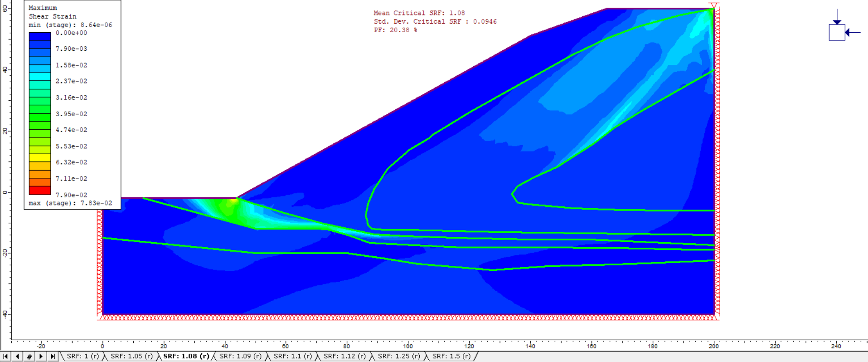Select the SRF: 1.08 (r) tab
Image resolution: width=868 pixels, height=362 pixels.
coord(186,356)
